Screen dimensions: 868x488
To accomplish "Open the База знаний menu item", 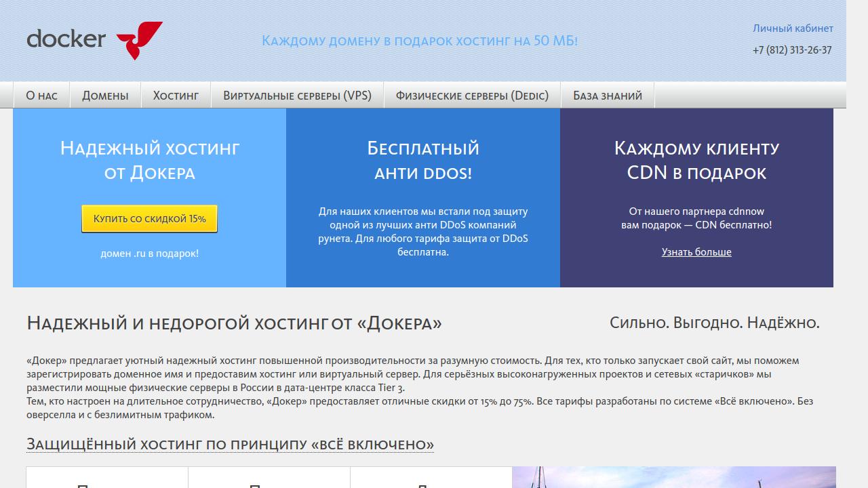I will point(608,96).
